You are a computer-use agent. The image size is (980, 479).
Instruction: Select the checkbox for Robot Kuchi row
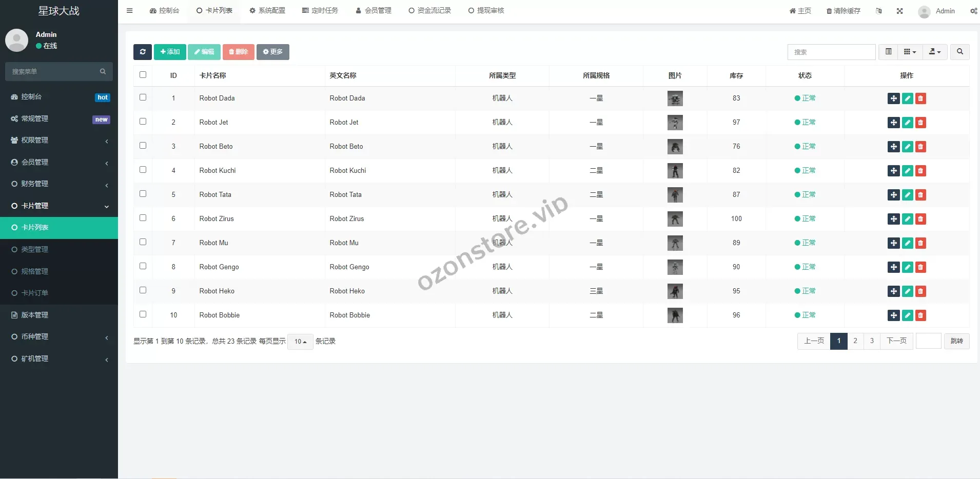pyautogui.click(x=143, y=170)
